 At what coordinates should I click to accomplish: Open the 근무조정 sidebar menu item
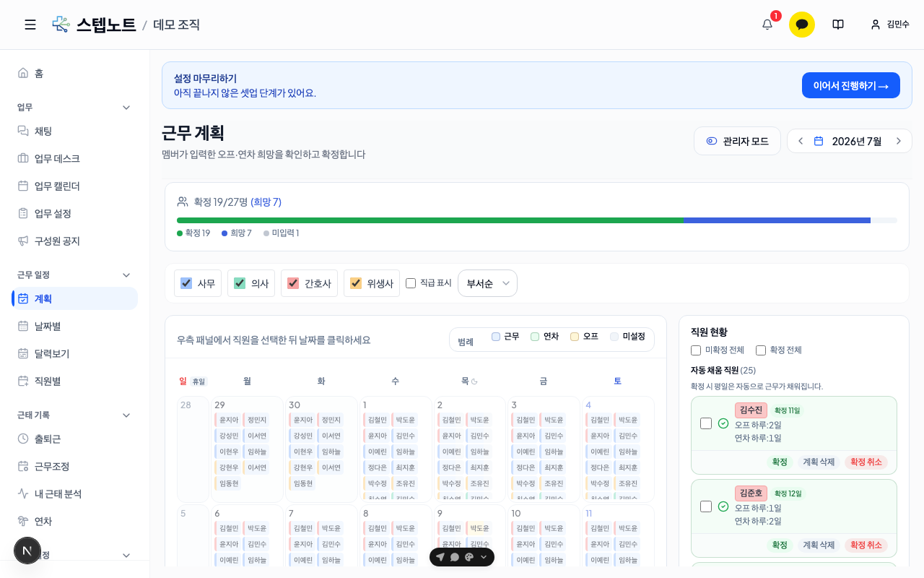coord(74,466)
